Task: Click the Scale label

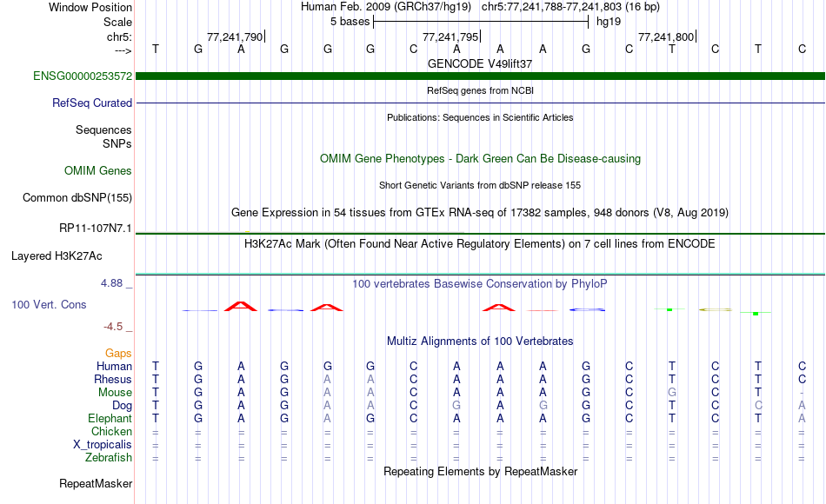Action: pyautogui.click(x=118, y=22)
